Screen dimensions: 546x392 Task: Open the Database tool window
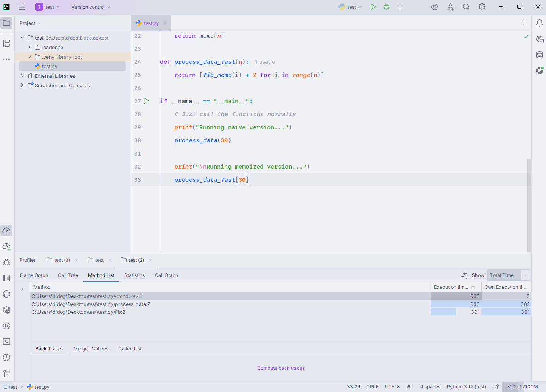(540, 55)
